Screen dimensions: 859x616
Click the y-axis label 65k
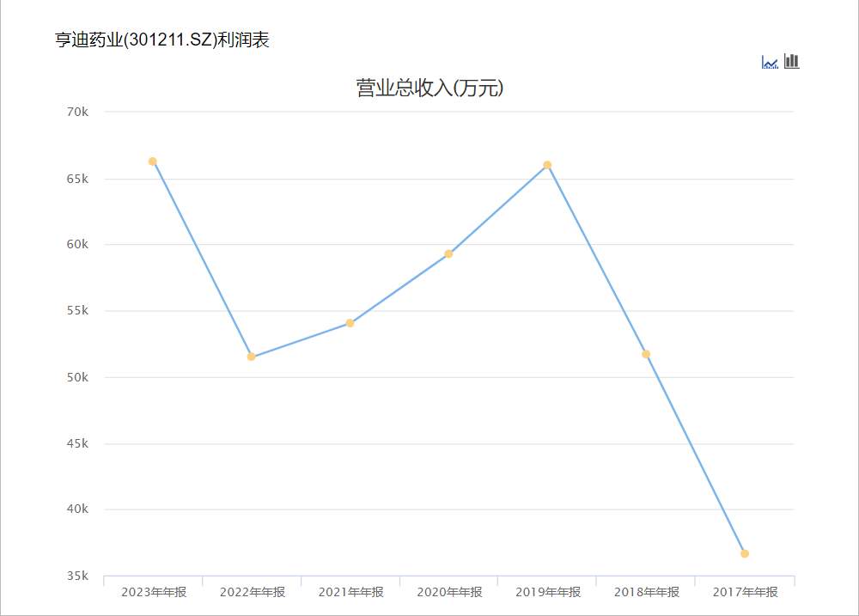(x=77, y=180)
